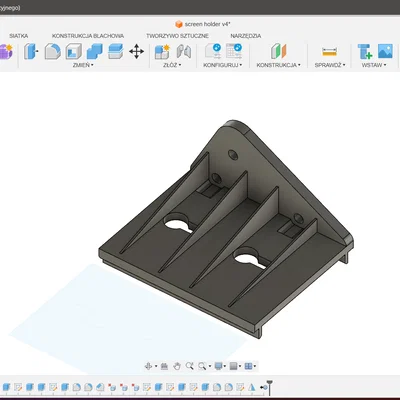Open the Display Settings monitor icon
This screenshot has height=400, width=400.
[218, 366]
